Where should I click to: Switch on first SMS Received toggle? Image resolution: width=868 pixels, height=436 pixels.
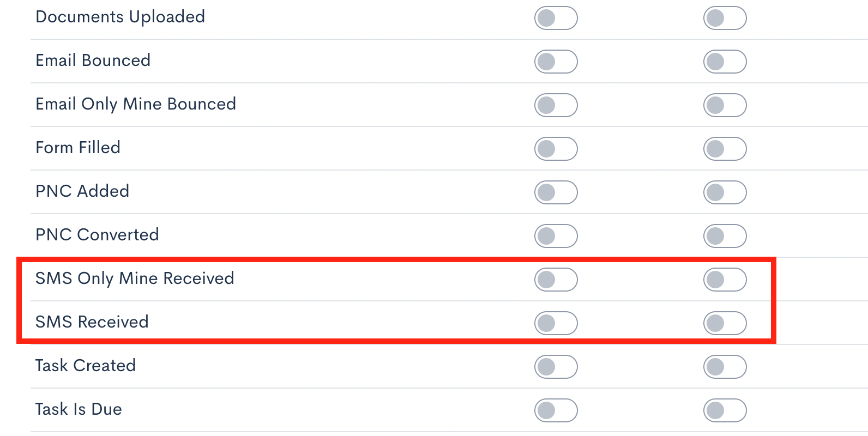[x=556, y=323]
